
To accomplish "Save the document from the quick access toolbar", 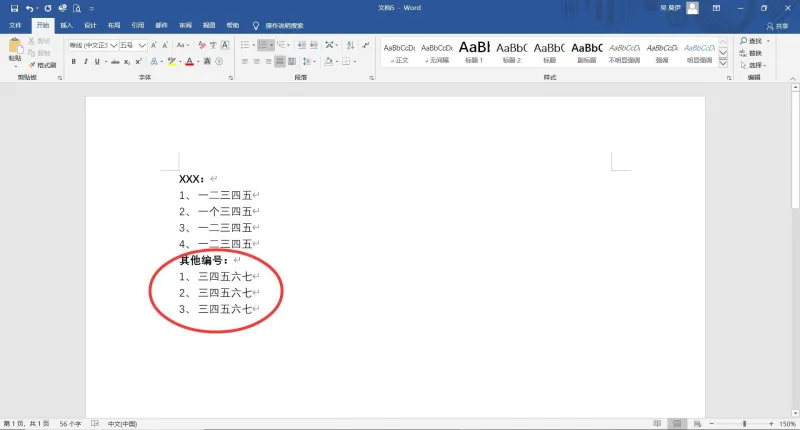I will 14,8.
